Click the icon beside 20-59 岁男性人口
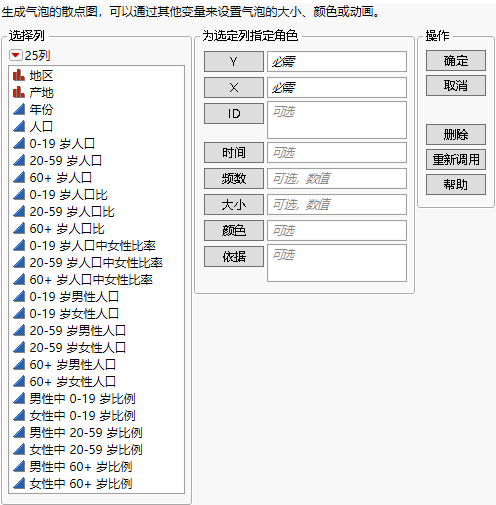Image resolution: width=496 pixels, height=505 pixels. click(19, 330)
